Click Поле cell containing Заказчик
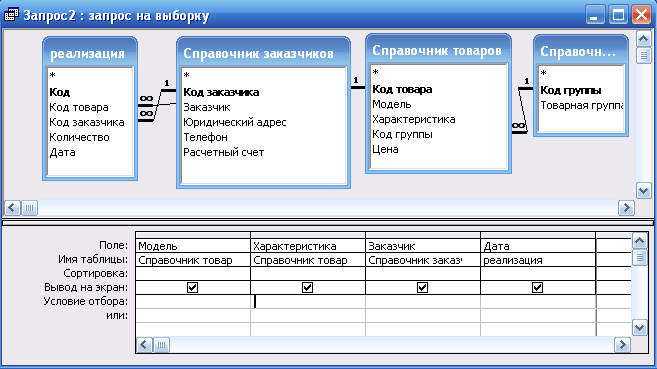The height and width of the screenshot is (369, 657). click(423, 246)
